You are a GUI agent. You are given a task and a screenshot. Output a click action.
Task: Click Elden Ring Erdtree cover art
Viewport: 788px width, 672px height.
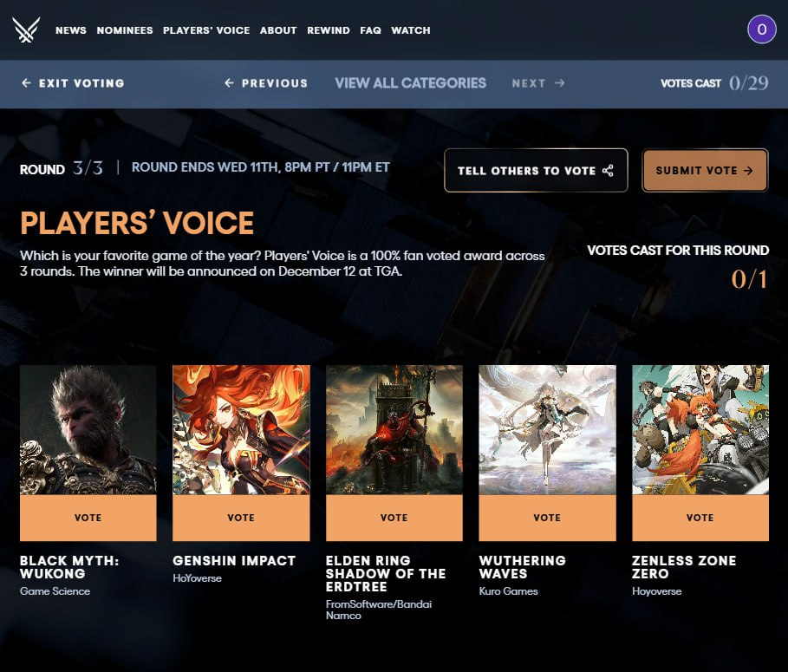tap(394, 430)
